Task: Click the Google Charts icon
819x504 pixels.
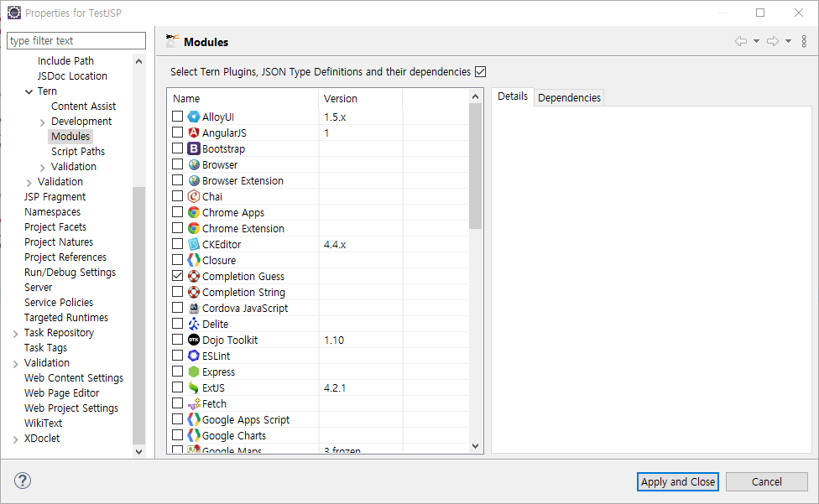Action: click(194, 435)
